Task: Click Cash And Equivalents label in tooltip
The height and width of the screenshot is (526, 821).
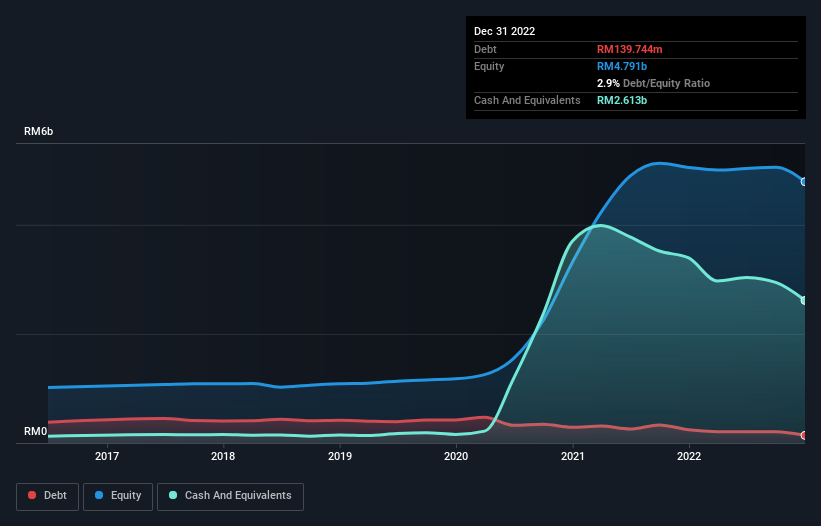Action: (527, 100)
